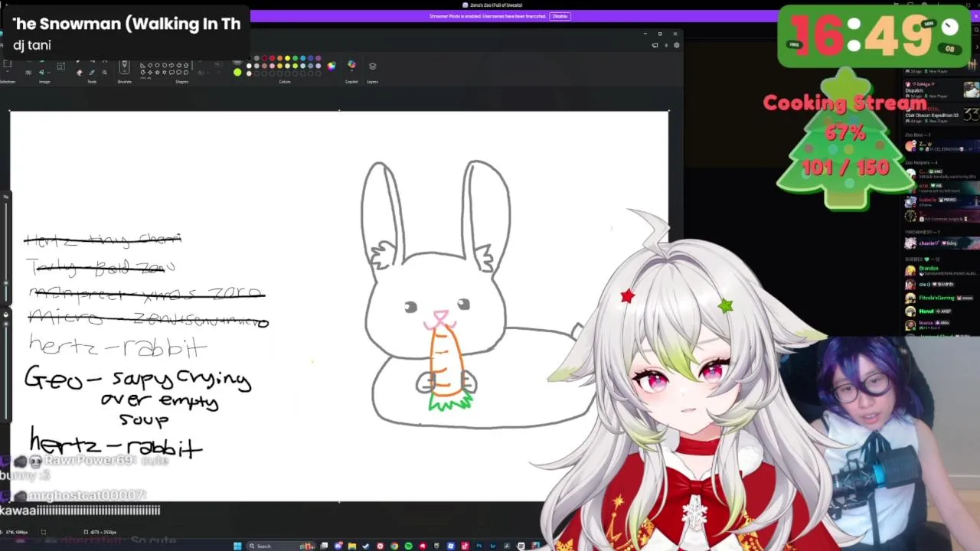Open File Explorer from the taskbar
The width and height of the screenshot is (980, 551).
(352, 546)
